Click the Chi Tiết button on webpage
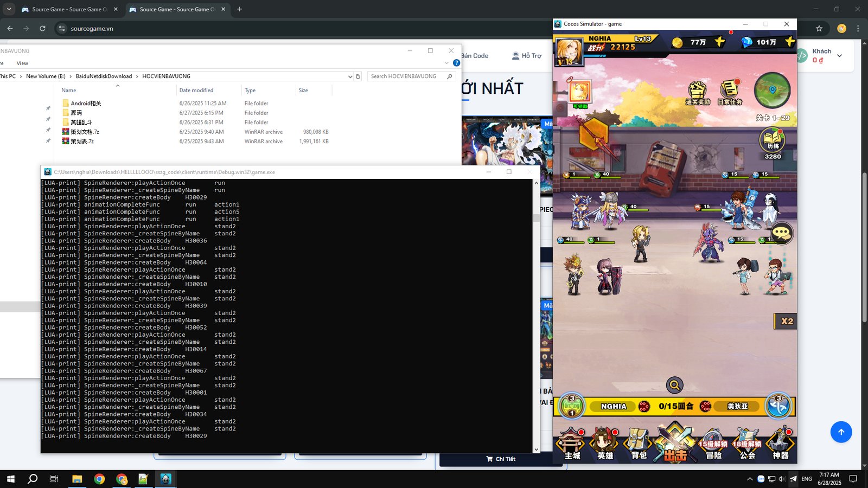 (501, 459)
